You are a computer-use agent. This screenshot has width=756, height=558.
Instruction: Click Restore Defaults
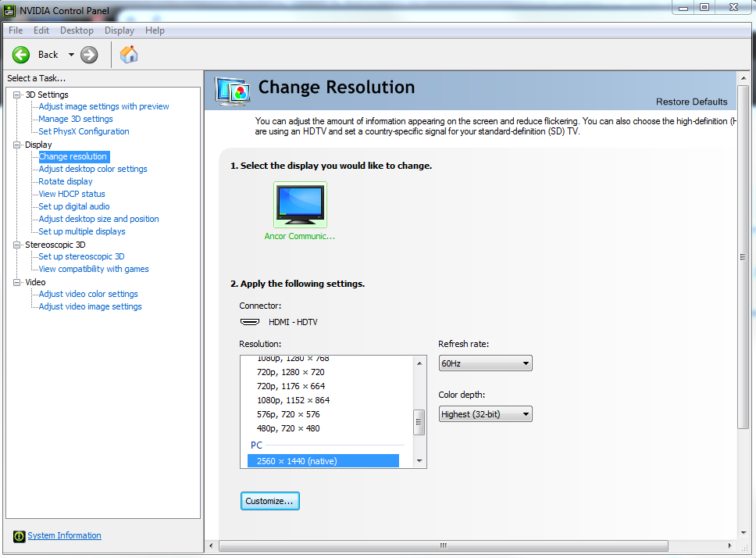point(691,102)
